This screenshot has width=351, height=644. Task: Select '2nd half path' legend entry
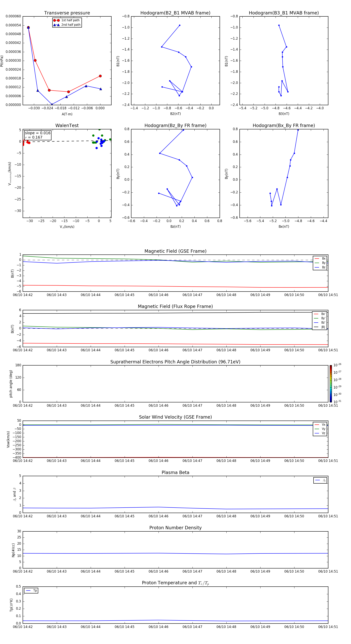pyautogui.click(x=67, y=25)
